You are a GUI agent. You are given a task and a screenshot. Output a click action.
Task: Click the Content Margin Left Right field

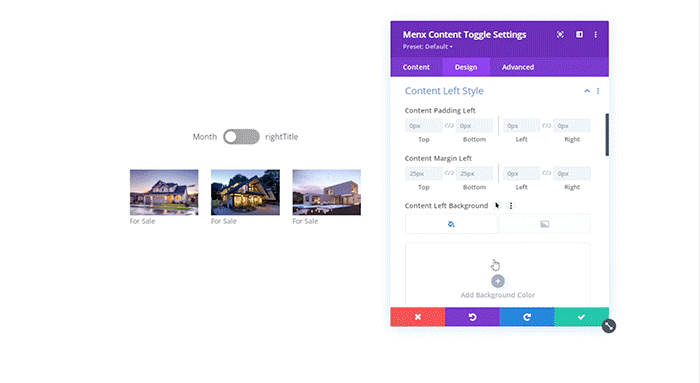point(572,174)
